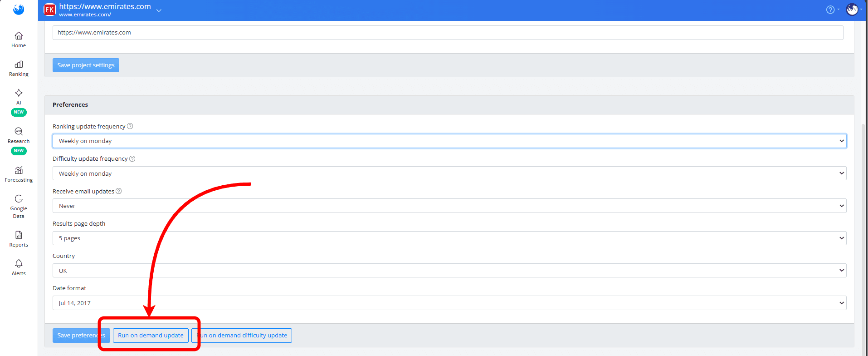The height and width of the screenshot is (356, 868).
Task: Click the Results page depth label
Action: pyautogui.click(x=79, y=223)
